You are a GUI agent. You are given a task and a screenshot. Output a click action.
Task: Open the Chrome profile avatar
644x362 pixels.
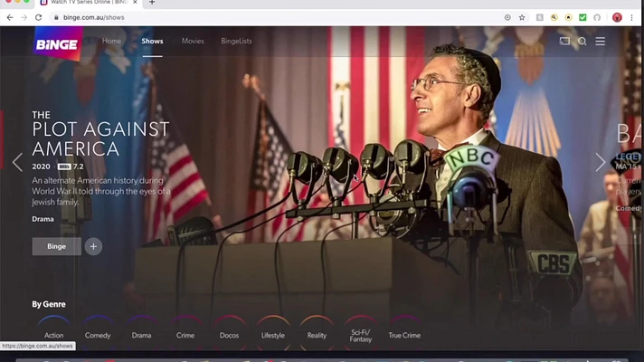[x=617, y=18]
